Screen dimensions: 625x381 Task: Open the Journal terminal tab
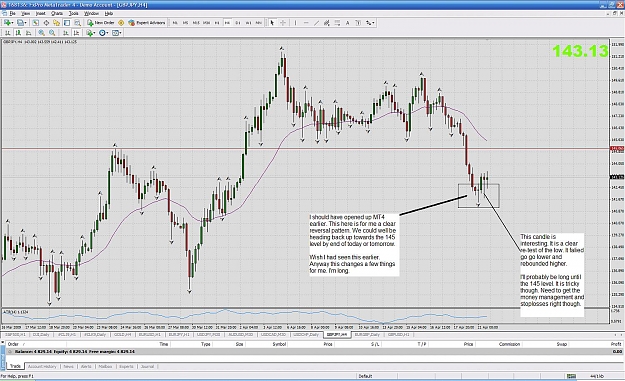point(147,366)
